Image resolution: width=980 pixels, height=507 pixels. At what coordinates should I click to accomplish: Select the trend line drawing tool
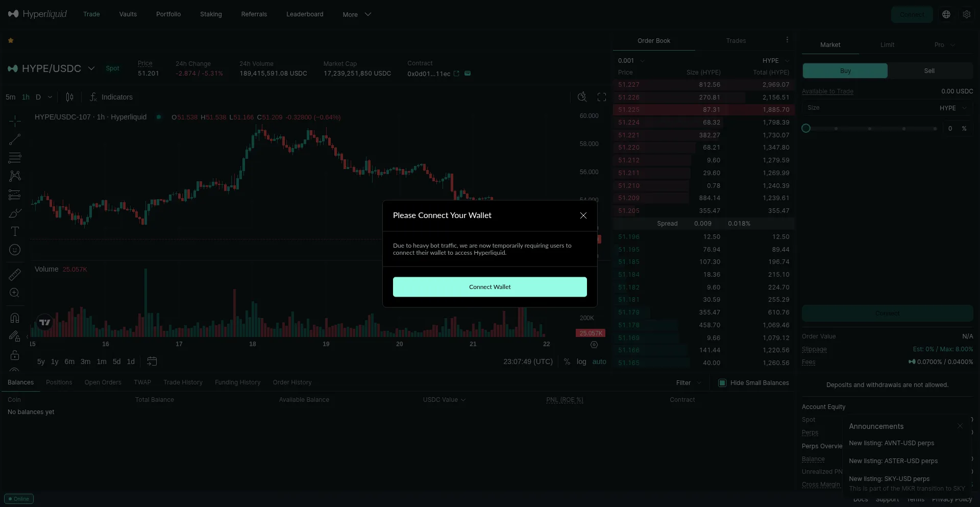tap(15, 139)
